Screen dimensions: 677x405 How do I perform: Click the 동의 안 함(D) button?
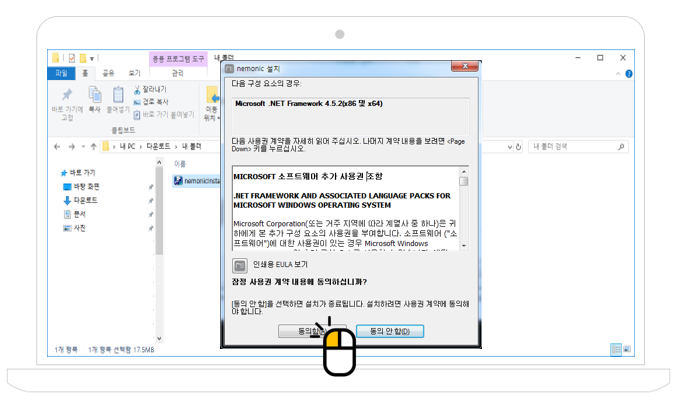pyautogui.click(x=390, y=331)
